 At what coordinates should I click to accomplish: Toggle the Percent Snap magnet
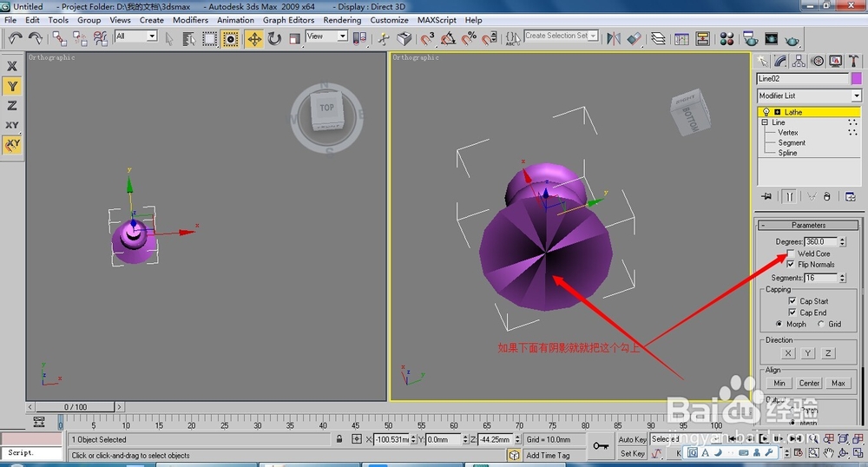click(x=469, y=38)
